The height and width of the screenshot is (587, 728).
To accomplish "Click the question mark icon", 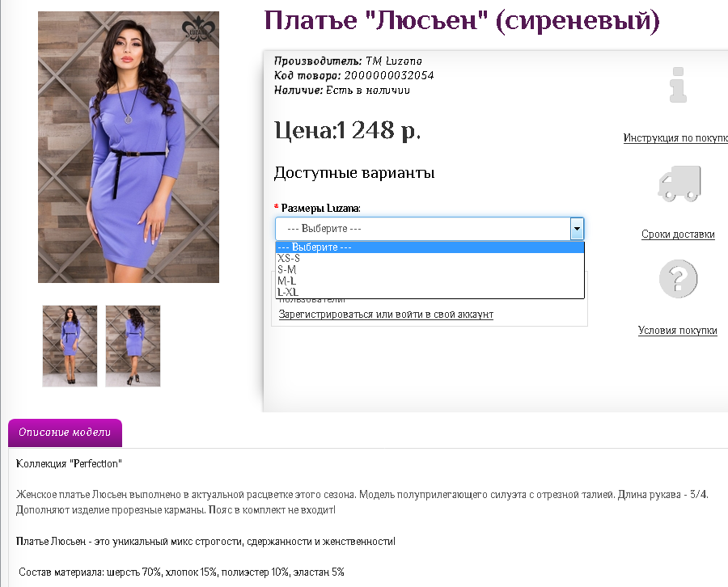I will coord(679,279).
